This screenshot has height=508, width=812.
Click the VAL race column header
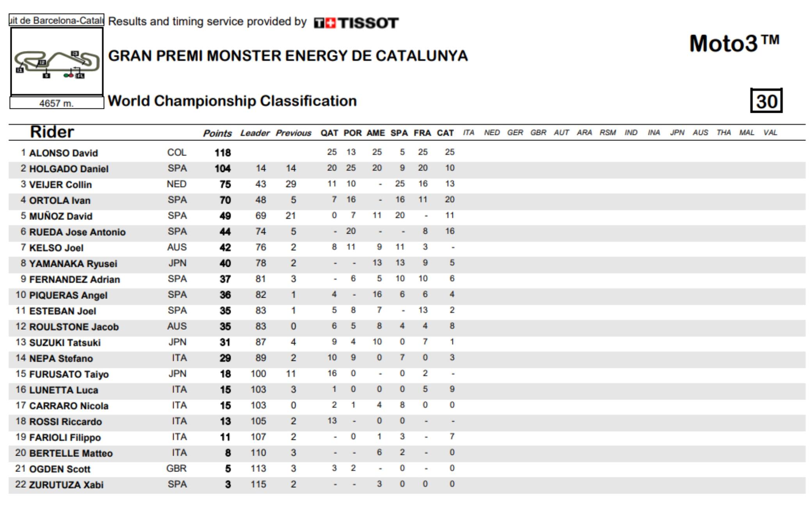[770, 133]
